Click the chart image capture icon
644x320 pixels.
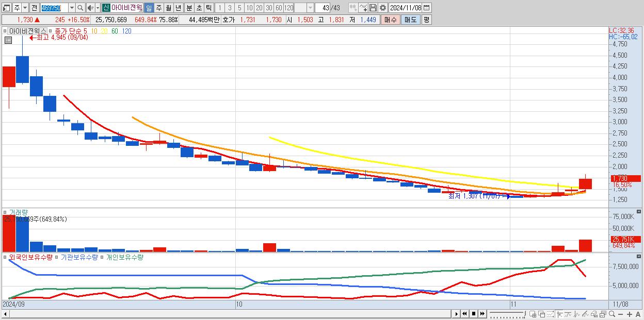coord(603,314)
